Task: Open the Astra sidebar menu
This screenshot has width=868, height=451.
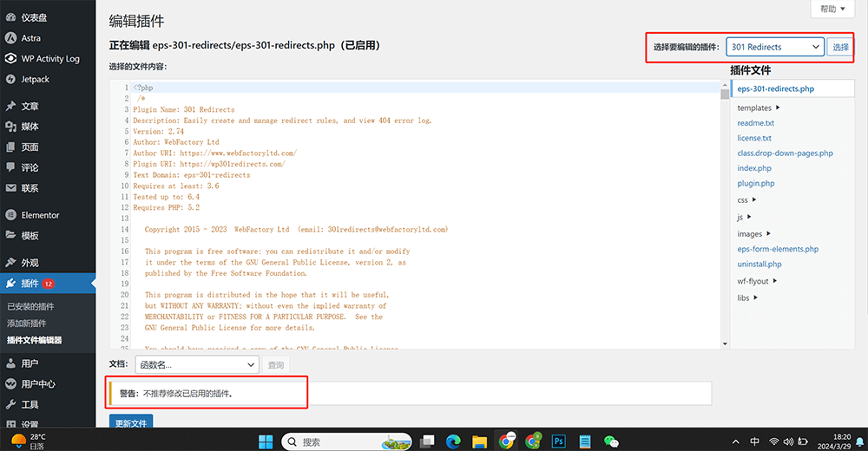Action: pos(30,38)
